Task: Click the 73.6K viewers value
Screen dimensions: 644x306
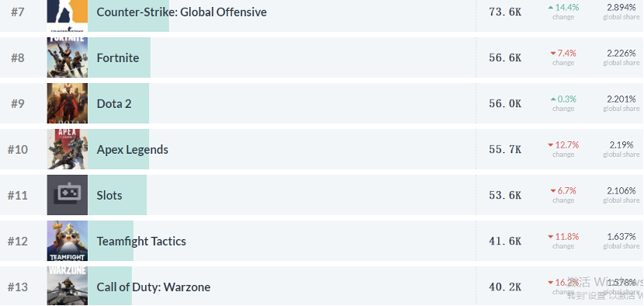Action: tap(505, 12)
